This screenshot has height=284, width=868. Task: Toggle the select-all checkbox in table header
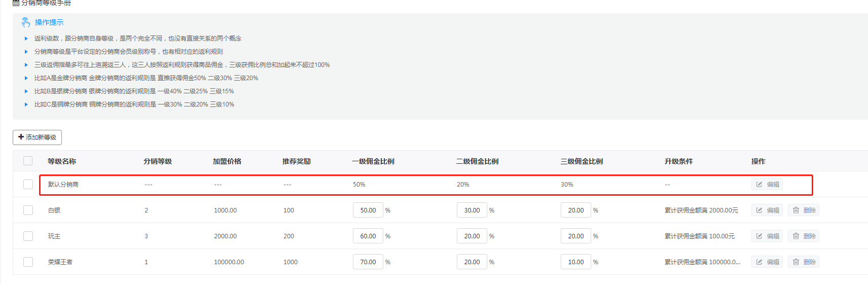(28, 161)
